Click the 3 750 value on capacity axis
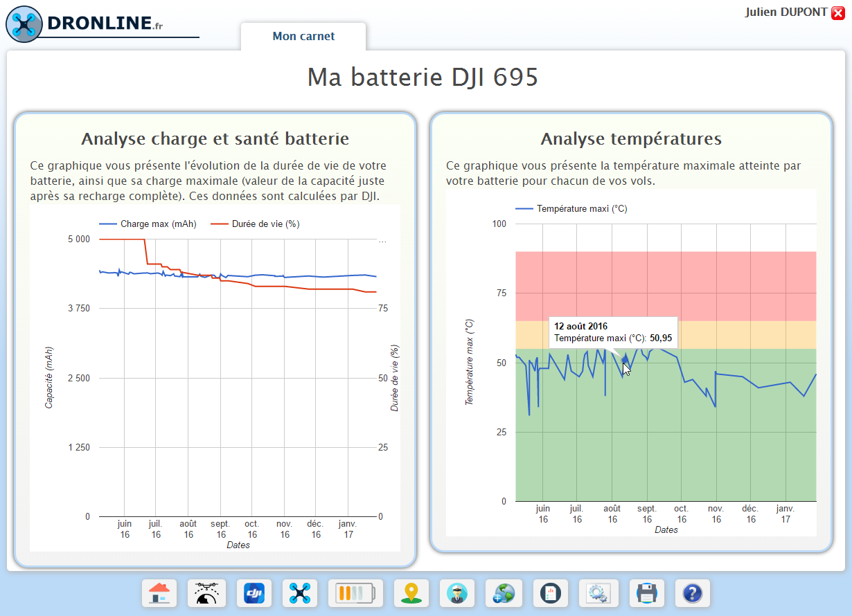The height and width of the screenshot is (616, 852). tap(78, 308)
